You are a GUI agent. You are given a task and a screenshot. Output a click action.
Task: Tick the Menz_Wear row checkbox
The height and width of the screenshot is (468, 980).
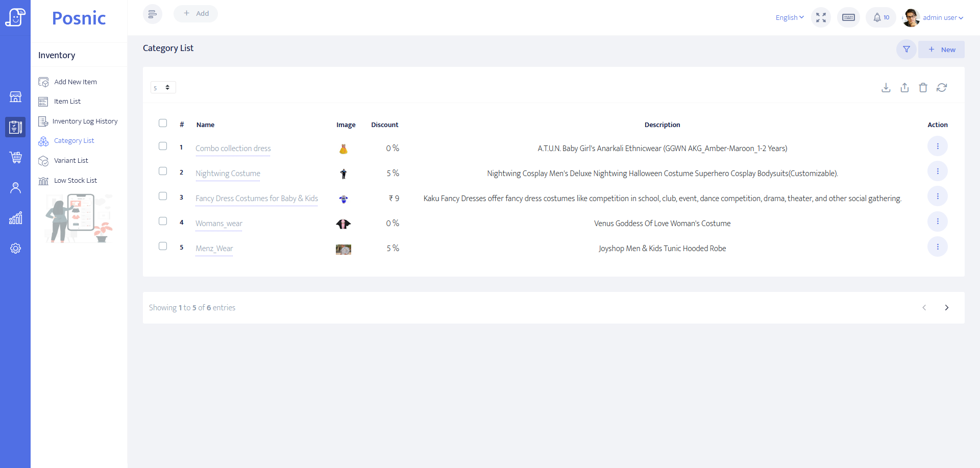click(163, 246)
